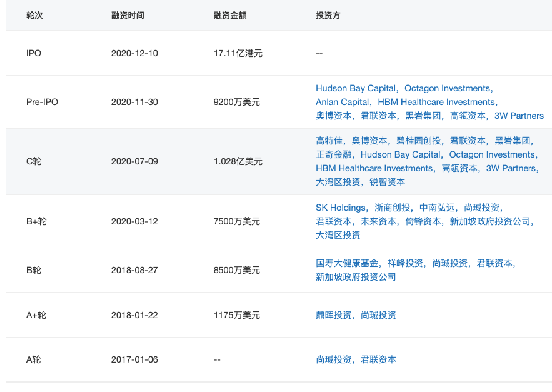Screen dimensions: 552x392
Task: Select the amount 1175万美元
Action: coord(236,315)
